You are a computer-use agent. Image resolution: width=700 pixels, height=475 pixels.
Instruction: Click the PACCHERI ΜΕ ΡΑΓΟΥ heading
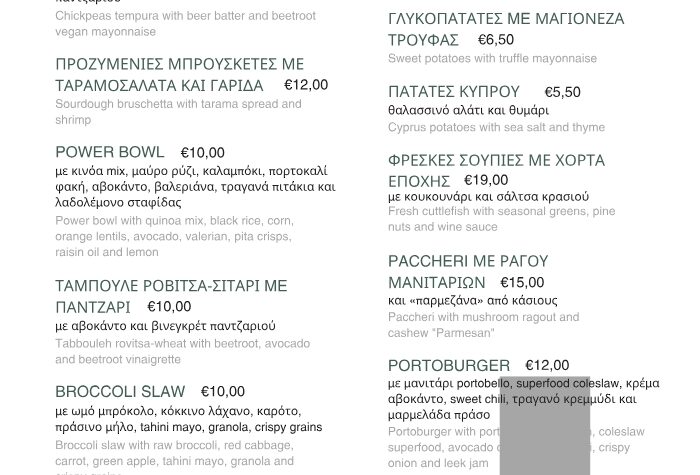pyautogui.click(x=468, y=261)
